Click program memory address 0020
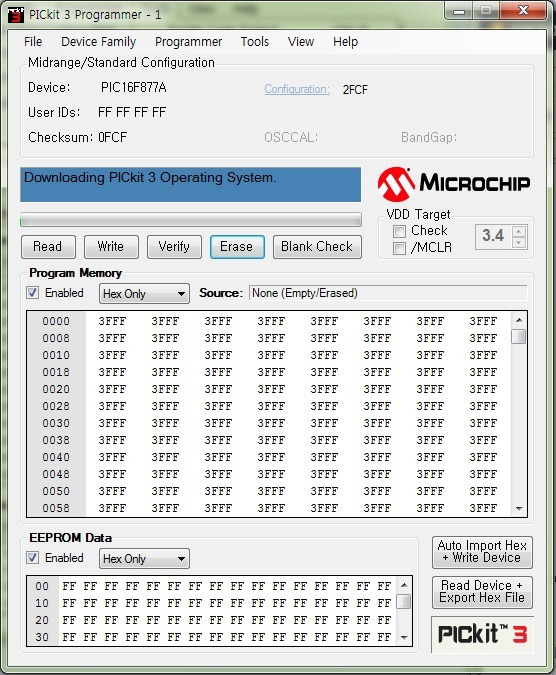 (56, 389)
